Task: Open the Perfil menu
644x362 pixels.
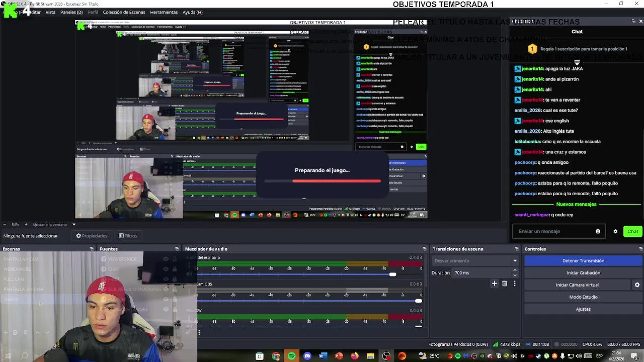Action: pyautogui.click(x=93, y=12)
